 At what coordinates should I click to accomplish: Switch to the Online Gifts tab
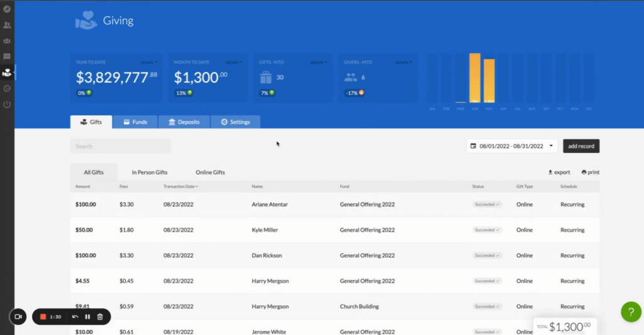pos(209,172)
